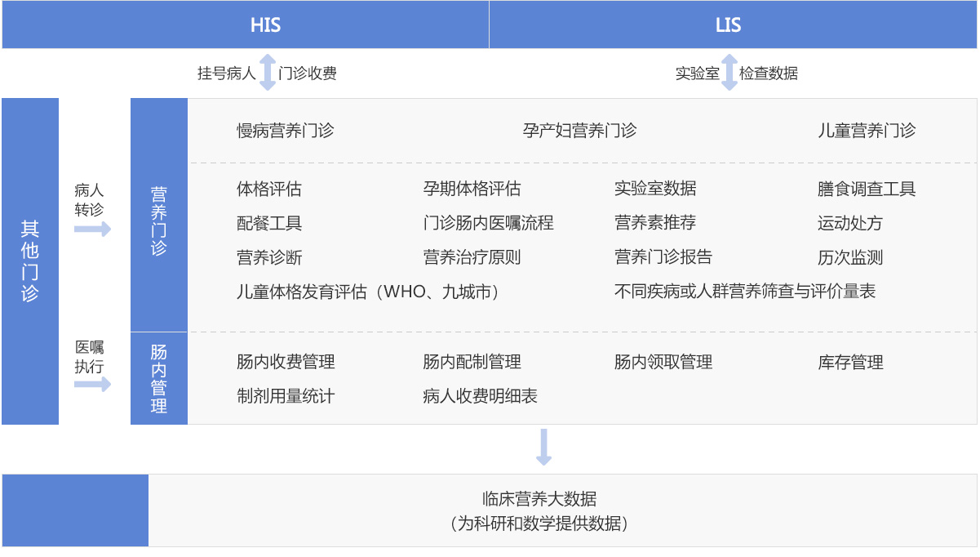Select 孕期体格评估 item
This screenshot has width=980, height=557.
472,189
